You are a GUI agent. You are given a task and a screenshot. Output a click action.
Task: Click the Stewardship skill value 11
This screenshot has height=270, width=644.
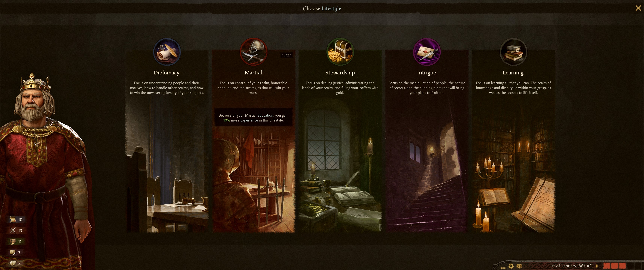pyautogui.click(x=20, y=242)
